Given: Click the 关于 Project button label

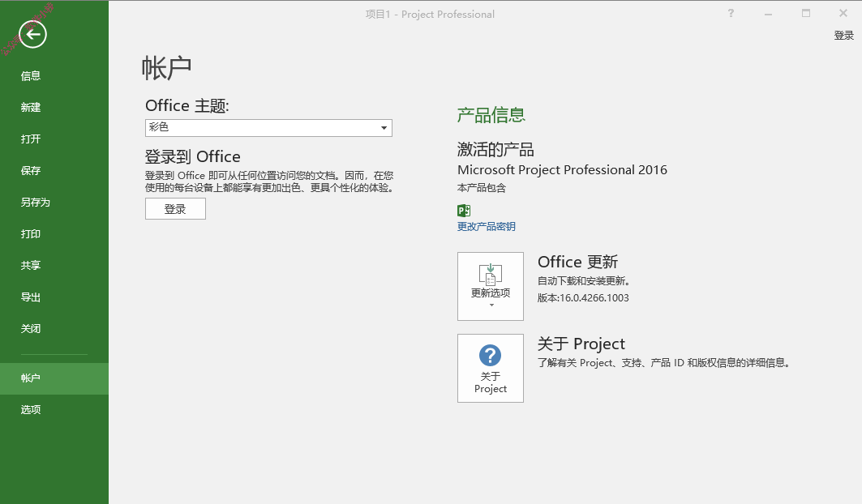Looking at the screenshot, I should coord(491,382).
